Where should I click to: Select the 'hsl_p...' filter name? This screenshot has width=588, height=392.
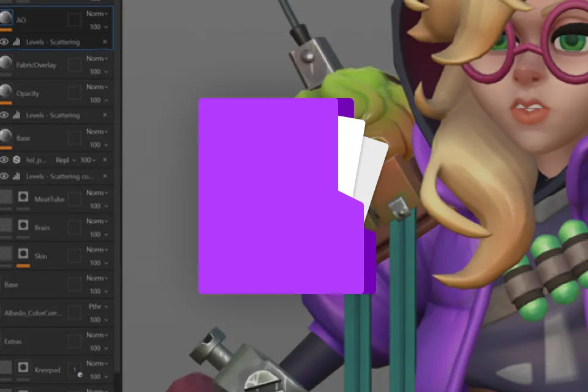(x=36, y=160)
